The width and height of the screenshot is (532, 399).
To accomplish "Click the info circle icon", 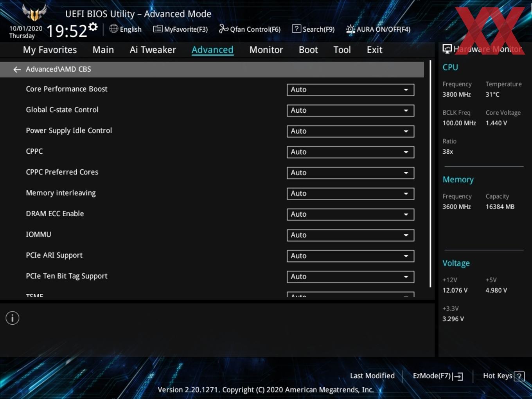I will pos(13,318).
